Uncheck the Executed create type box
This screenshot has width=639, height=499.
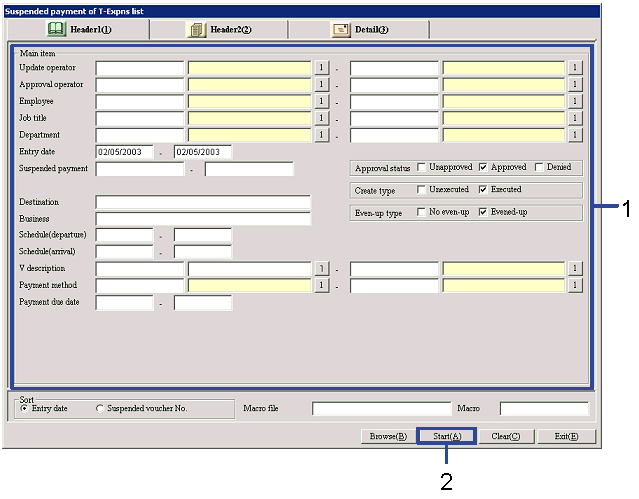tap(483, 190)
